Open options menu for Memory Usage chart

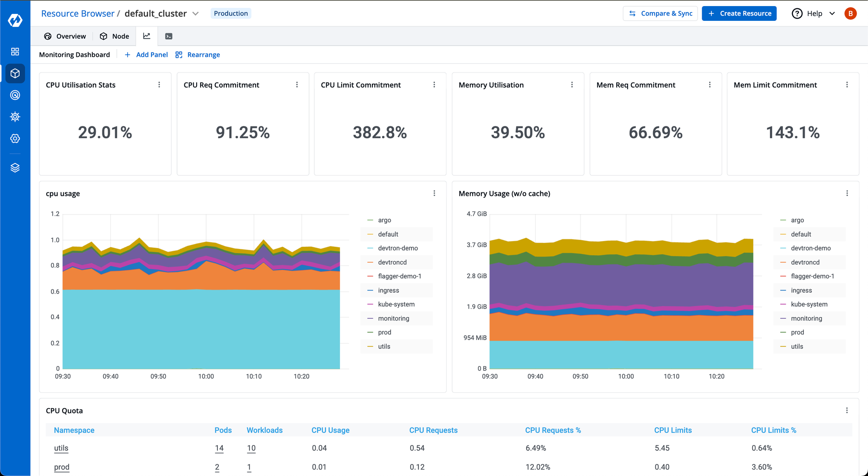coord(847,193)
